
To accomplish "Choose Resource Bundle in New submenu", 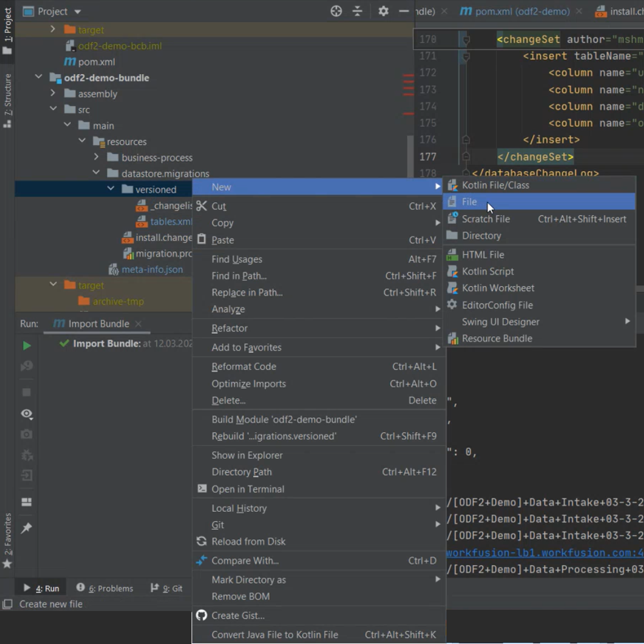I will [539, 338].
